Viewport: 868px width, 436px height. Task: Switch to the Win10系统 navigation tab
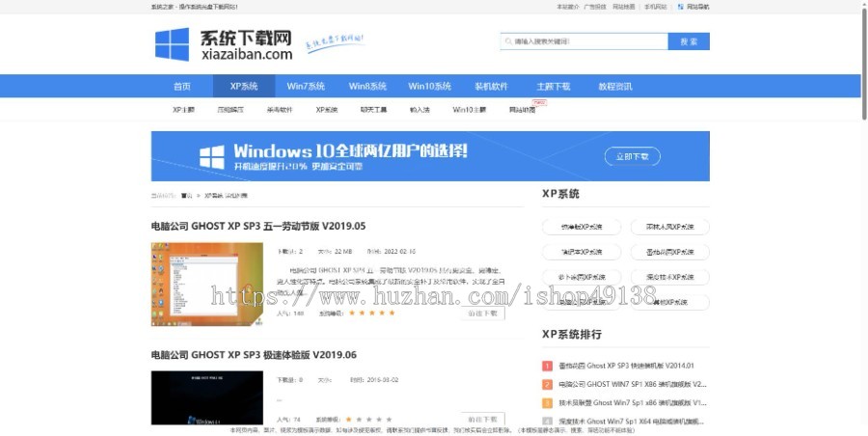click(429, 87)
